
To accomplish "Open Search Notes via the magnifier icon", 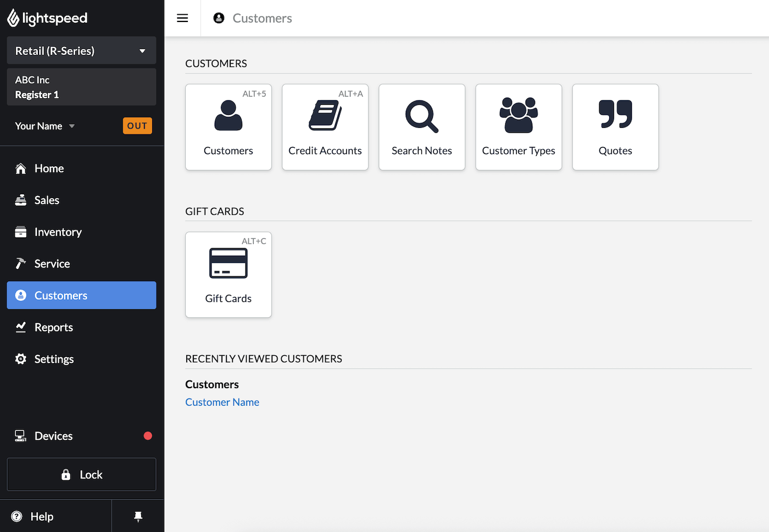I will 421,115.
